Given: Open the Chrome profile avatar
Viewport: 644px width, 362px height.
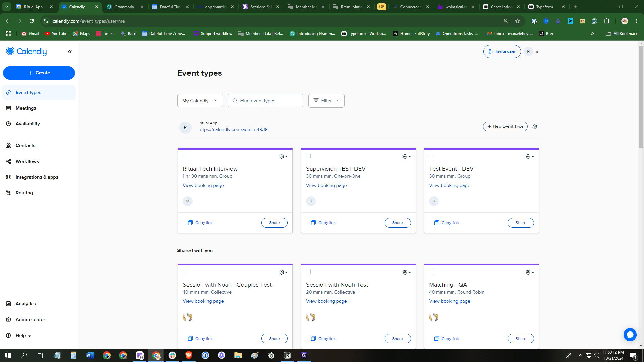Looking at the screenshot, I should [625, 21].
